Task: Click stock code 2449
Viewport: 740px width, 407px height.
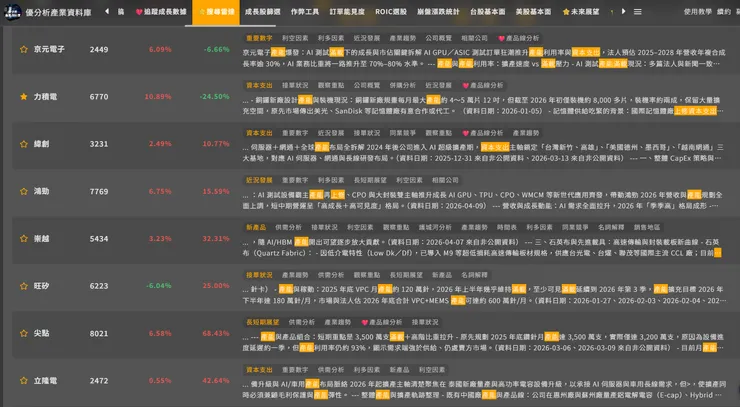Action: [99, 50]
